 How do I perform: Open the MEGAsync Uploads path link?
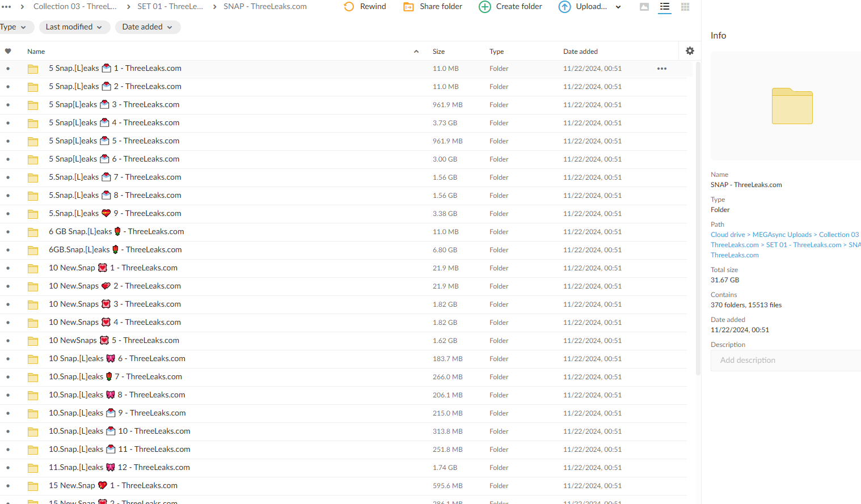(x=782, y=235)
